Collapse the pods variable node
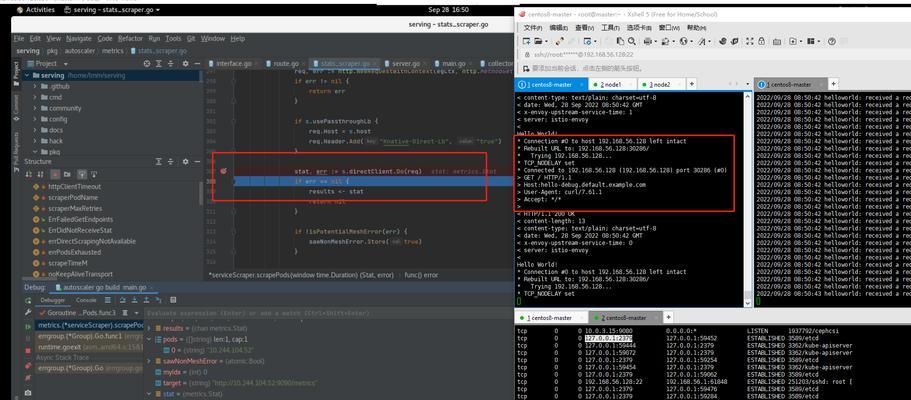Viewport: 911px width, 400px height. pos(149,339)
